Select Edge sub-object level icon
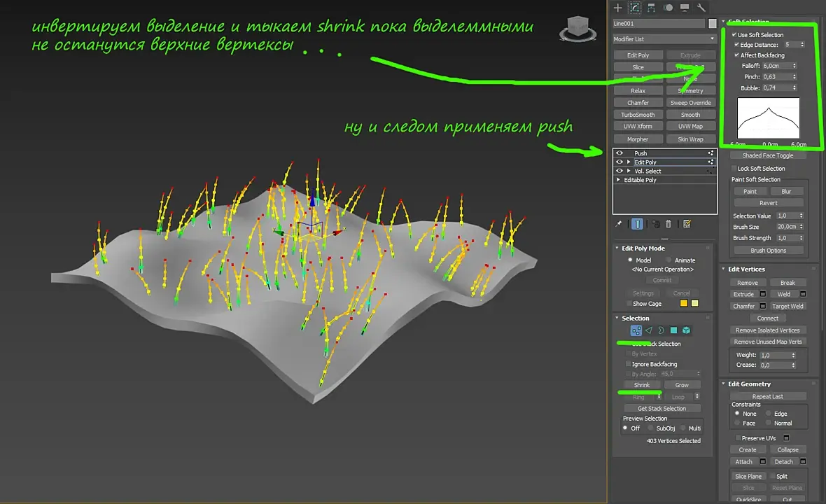The width and height of the screenshot is (826, 504). click(x=648, y=330)
